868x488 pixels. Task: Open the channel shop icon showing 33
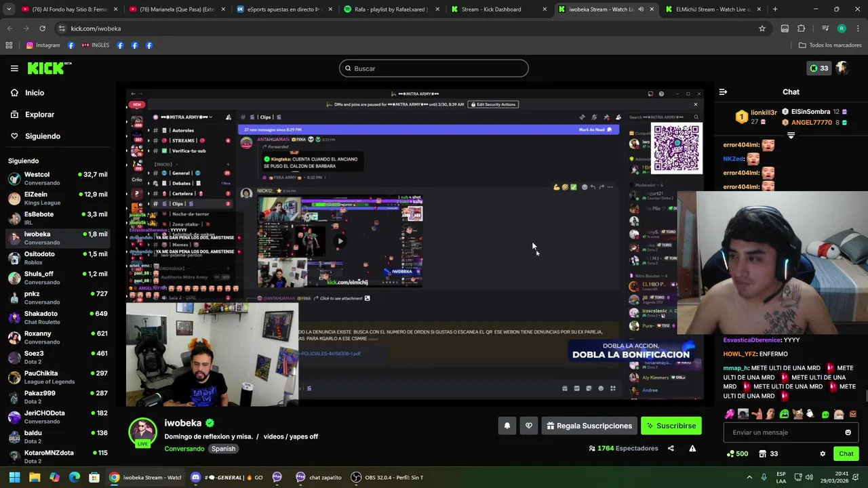[x=768, y=453]
